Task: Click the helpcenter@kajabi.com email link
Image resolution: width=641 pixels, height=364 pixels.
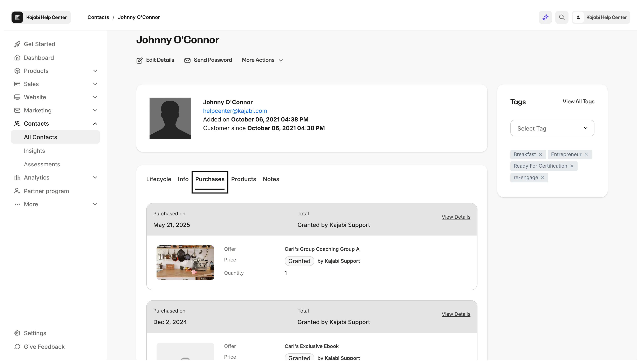Action: tap(235, 111)
